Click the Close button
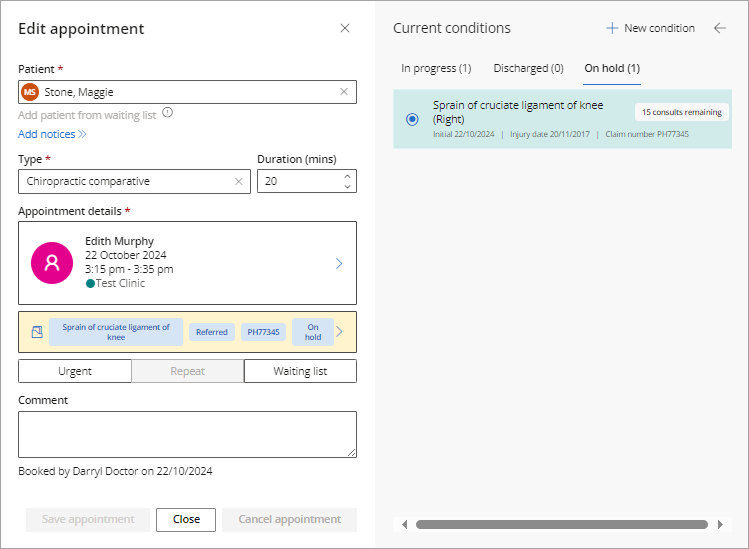The image size is (749, 549). click(x=186, y=519)
